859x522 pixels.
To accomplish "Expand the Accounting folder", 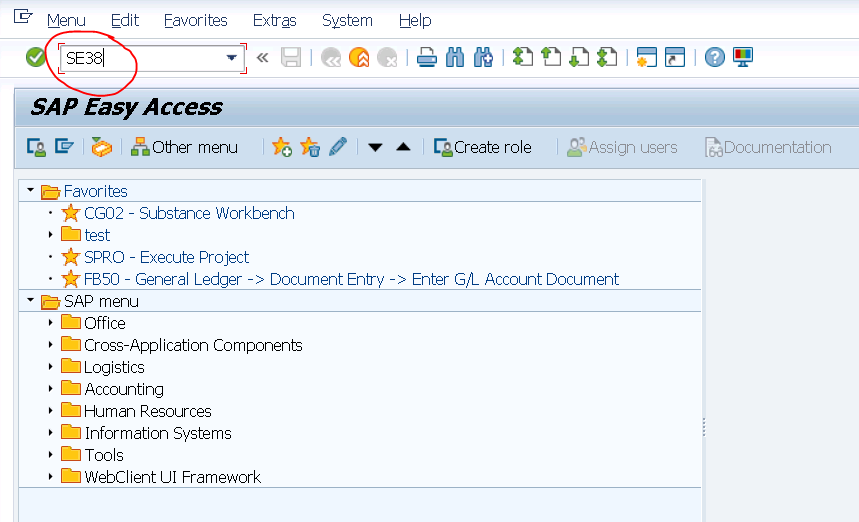I will pyautogui.click(x=50, y=388).
